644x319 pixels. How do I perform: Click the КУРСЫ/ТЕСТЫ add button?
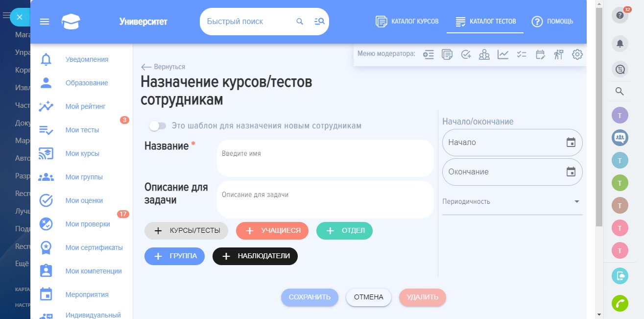coord(187,231)
